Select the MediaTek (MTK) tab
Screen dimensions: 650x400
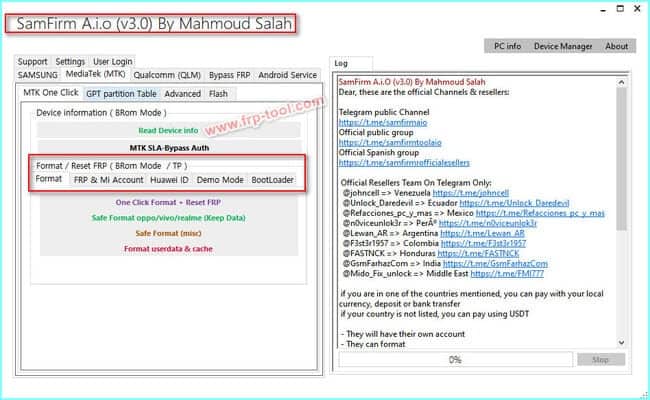coord(95,74)
